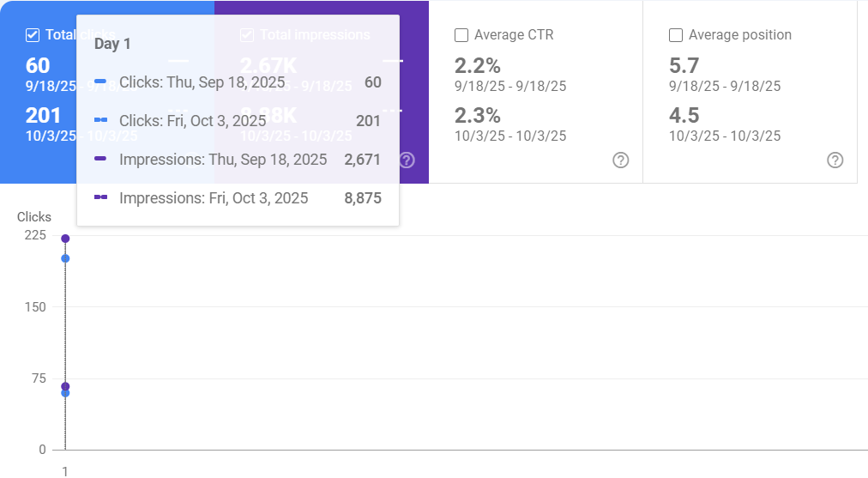Open the help icon on Total impressions card
868x478 pixels.
pyautogui.click(x=407, y=160)
